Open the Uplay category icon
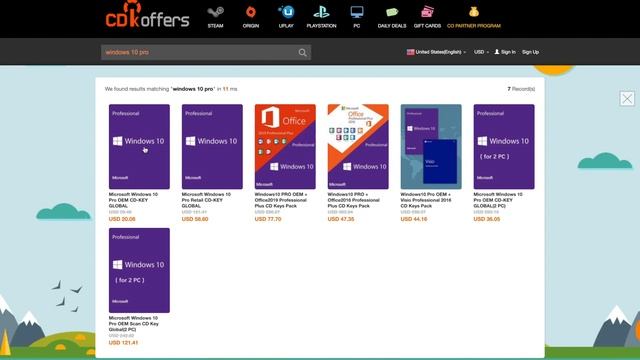The width and height of the screenshot is (640, 360). click(286, 12)
